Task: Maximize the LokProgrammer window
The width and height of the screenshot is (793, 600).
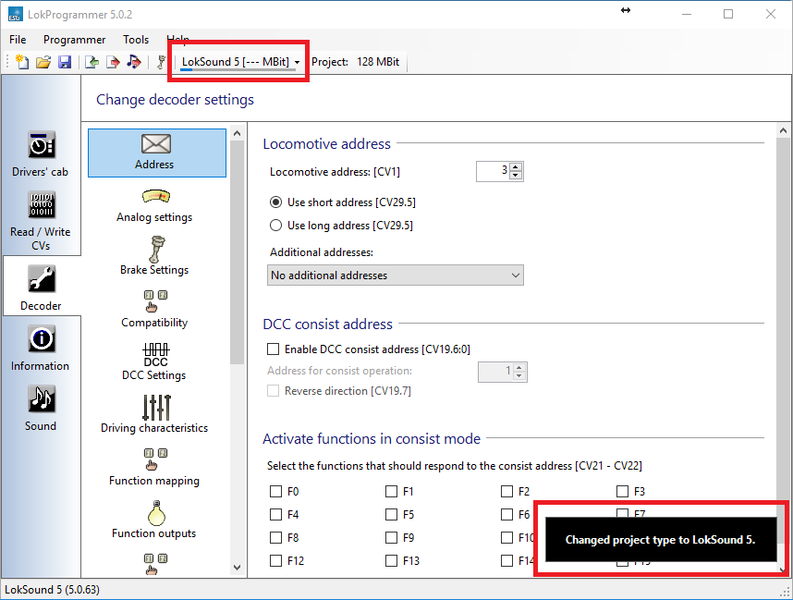Action: point(728,14)
